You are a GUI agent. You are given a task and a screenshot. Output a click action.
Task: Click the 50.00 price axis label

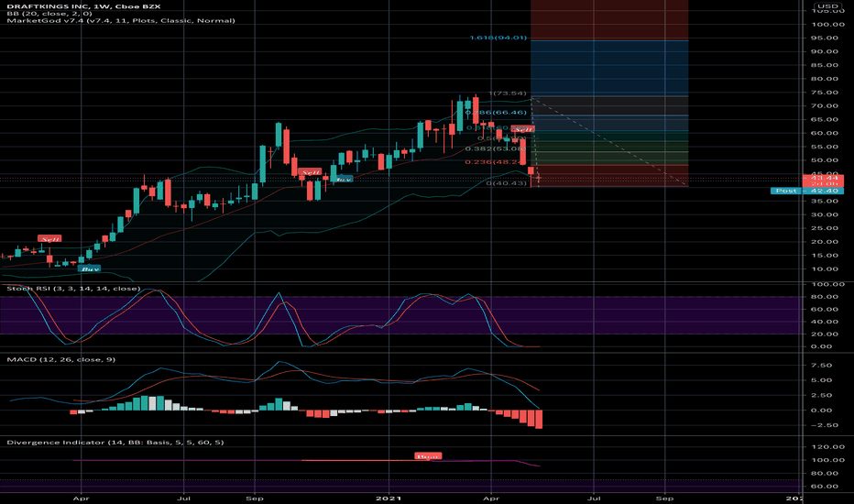coord(825,160)
